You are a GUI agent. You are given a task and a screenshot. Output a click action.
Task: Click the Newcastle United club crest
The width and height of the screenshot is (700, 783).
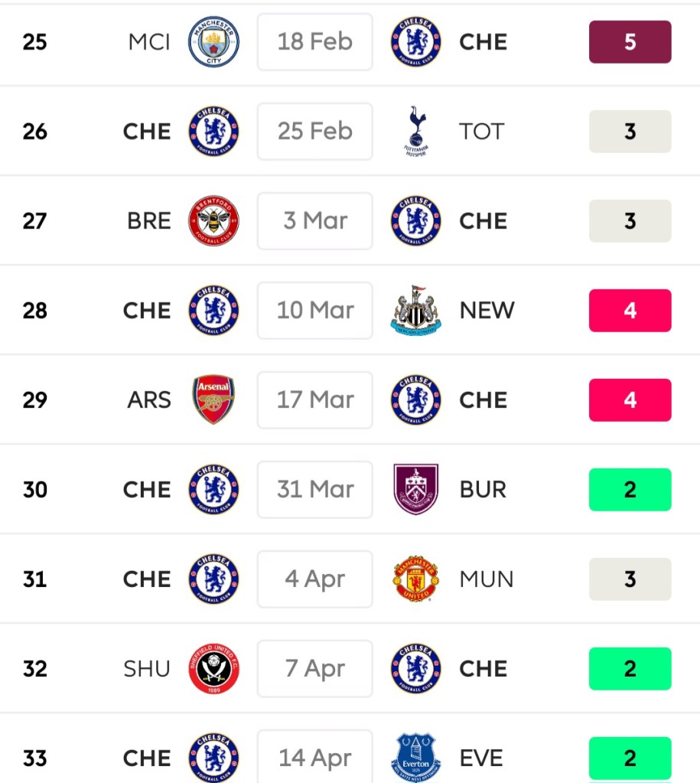coord(415,310)
